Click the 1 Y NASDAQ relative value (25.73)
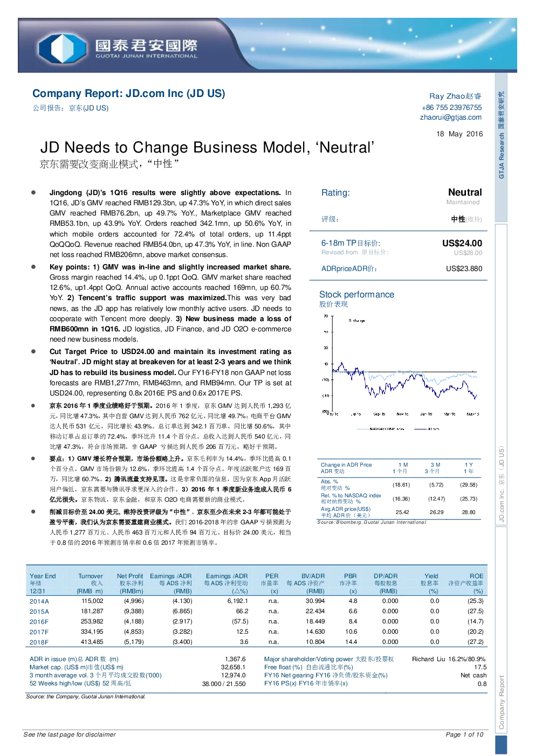 (469, 498)
